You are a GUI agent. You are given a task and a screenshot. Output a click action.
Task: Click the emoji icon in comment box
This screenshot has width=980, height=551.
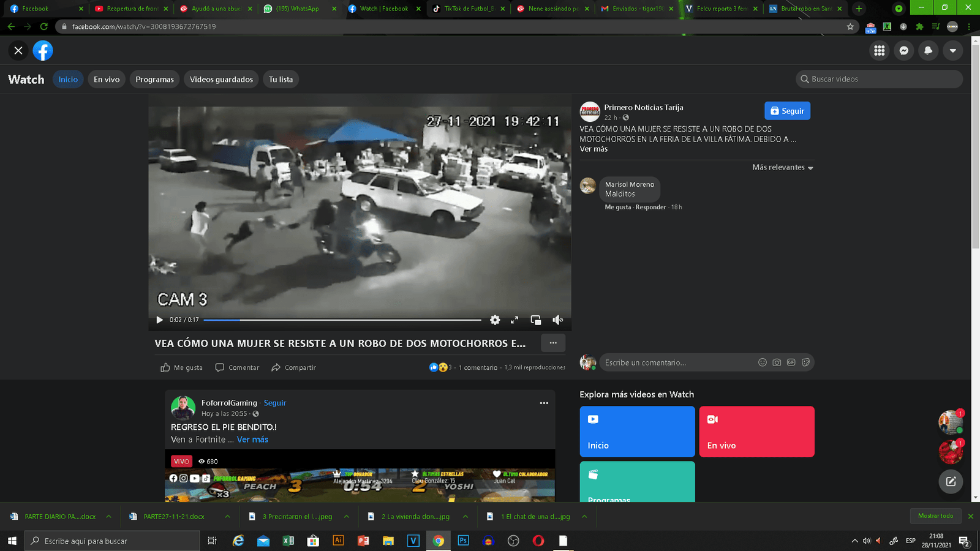tap(762, 362)
